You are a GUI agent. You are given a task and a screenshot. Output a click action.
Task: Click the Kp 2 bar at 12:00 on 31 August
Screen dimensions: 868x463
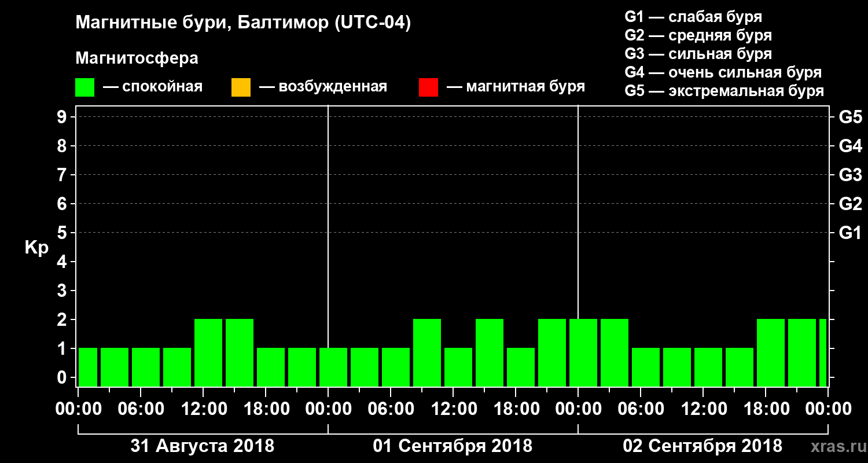coord(208,352)
